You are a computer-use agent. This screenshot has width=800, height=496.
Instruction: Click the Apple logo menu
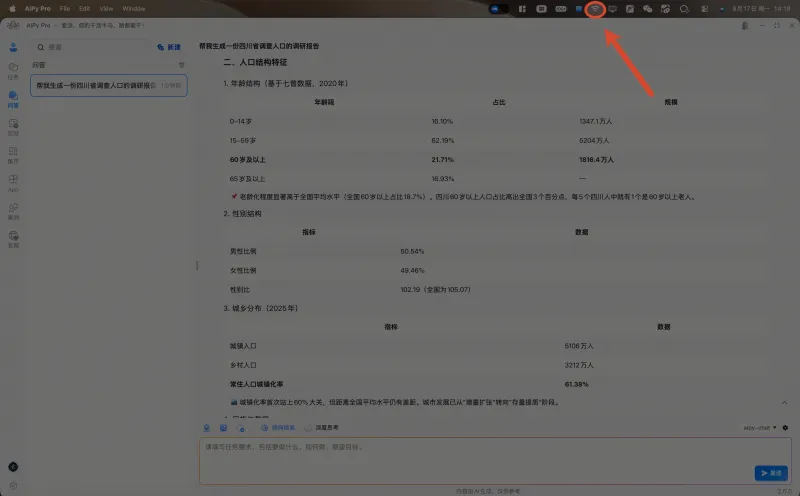12,9
